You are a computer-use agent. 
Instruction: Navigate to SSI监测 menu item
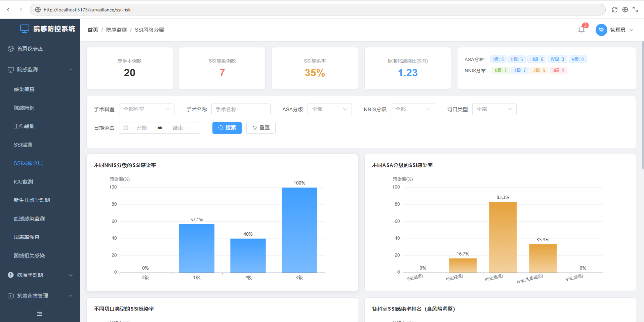(40, 145)
